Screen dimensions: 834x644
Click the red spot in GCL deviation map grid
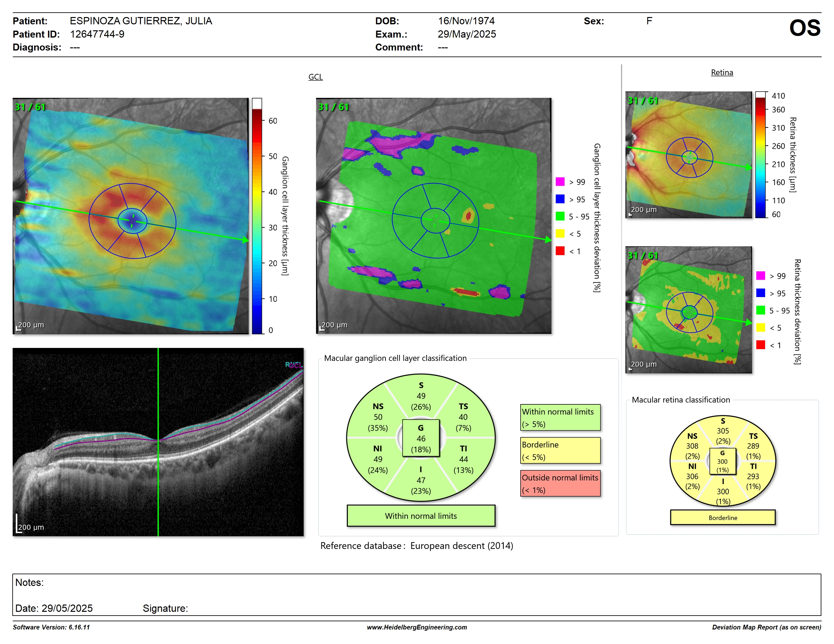click(x=468, y=216)
